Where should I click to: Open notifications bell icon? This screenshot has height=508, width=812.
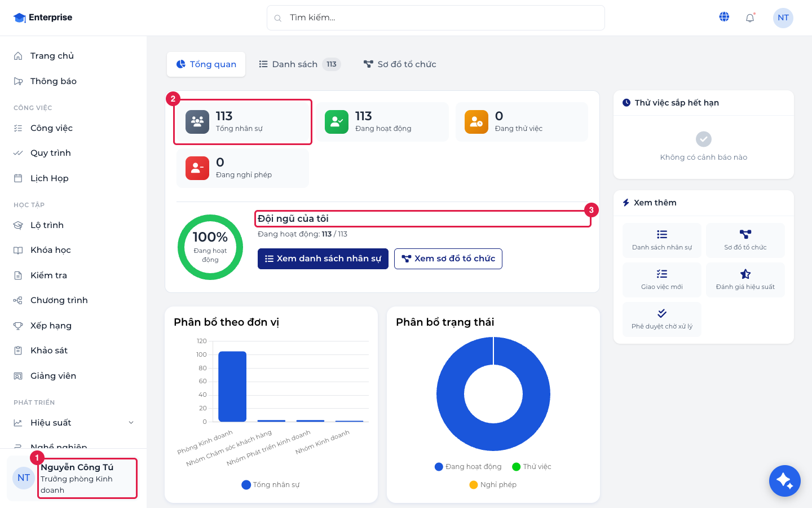750,18
